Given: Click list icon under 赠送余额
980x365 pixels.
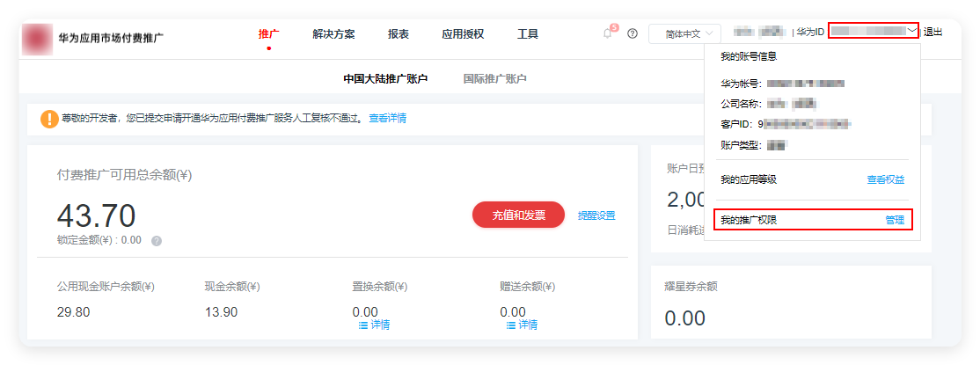Looking at the screenshot, I should [510, 325].
